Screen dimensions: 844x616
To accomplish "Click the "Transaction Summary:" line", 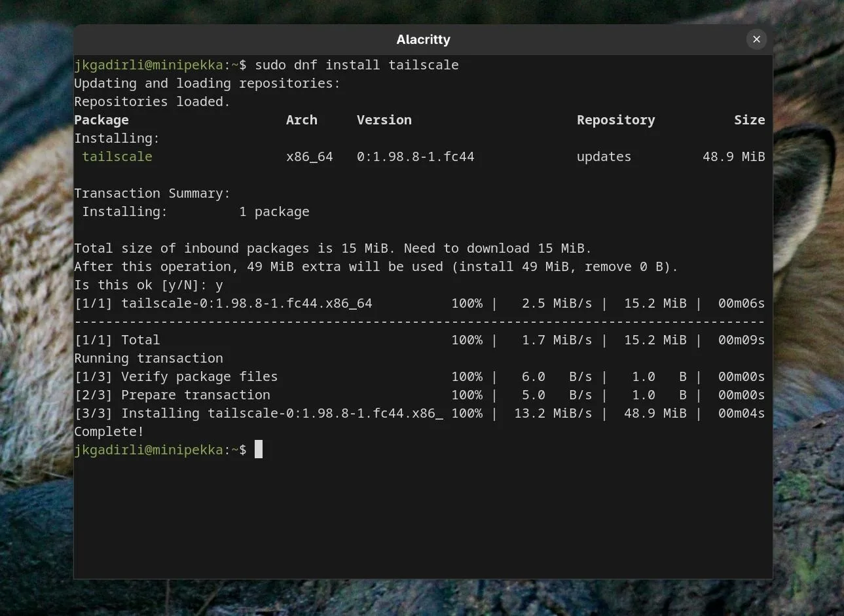I will point(153,193).
